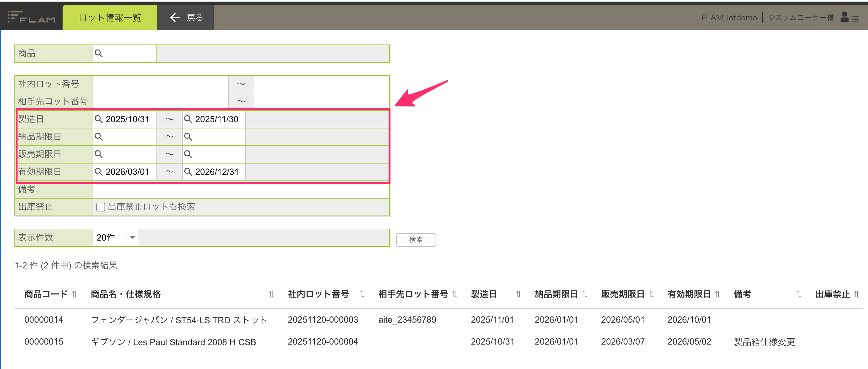
Task: Select the ロット情報一覧 tab
Action: click(110, 18)
